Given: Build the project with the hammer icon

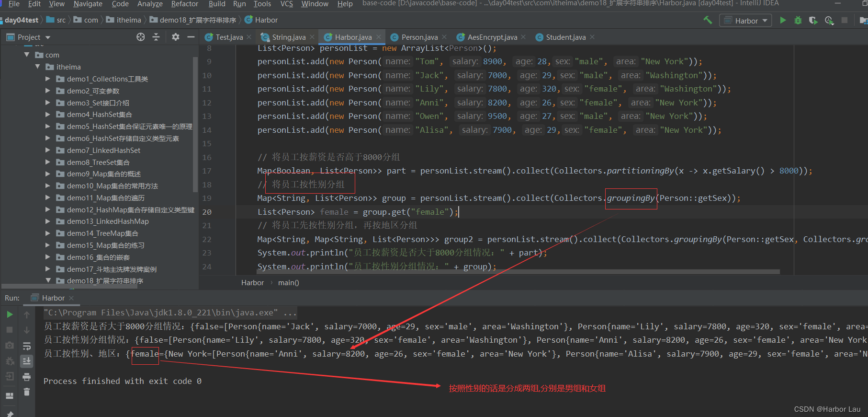Looking at the screenshot, I should click(708, 20).
